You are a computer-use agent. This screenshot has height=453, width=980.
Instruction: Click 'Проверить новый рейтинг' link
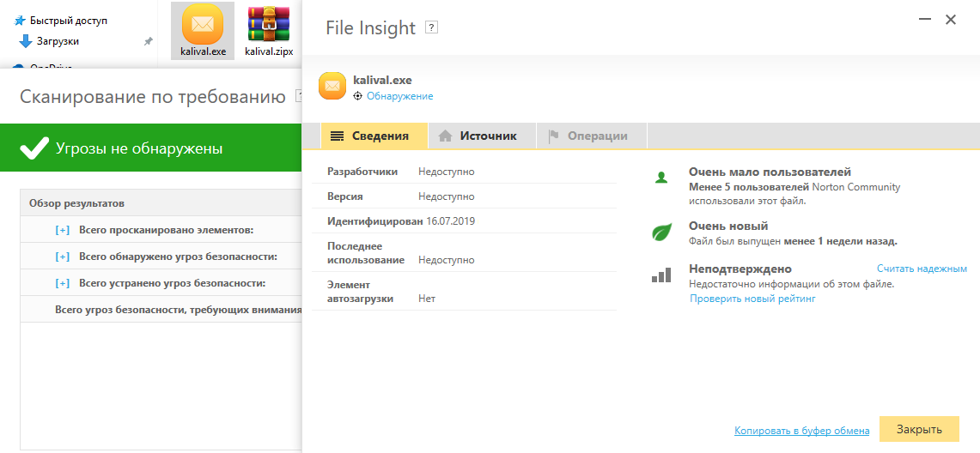tap(752, 299)
